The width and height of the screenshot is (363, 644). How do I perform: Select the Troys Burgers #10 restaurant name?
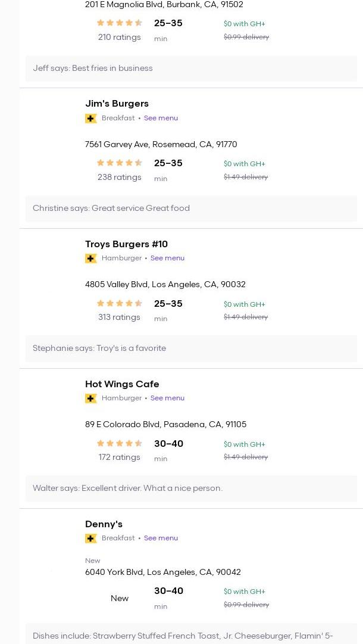126,244
